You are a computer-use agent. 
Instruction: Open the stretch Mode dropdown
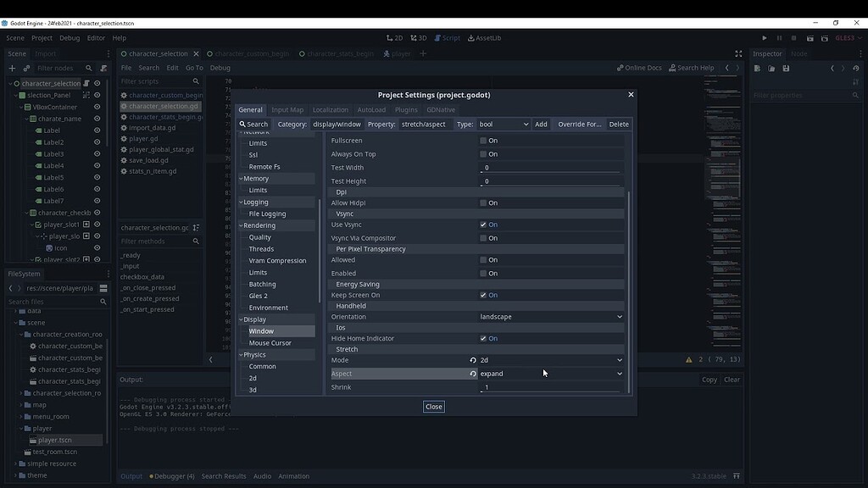pos(550,360)
